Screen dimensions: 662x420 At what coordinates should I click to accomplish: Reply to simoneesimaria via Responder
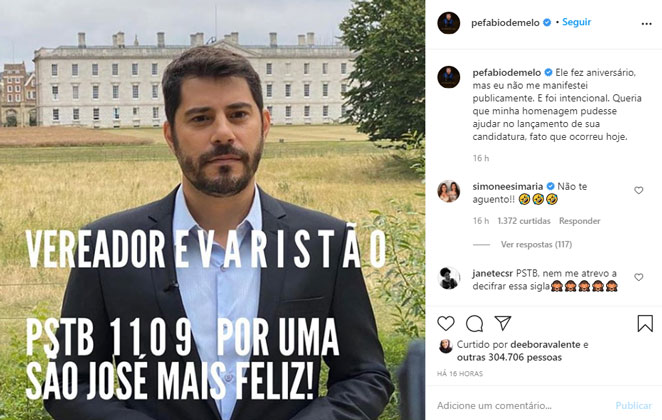[579, 221]
